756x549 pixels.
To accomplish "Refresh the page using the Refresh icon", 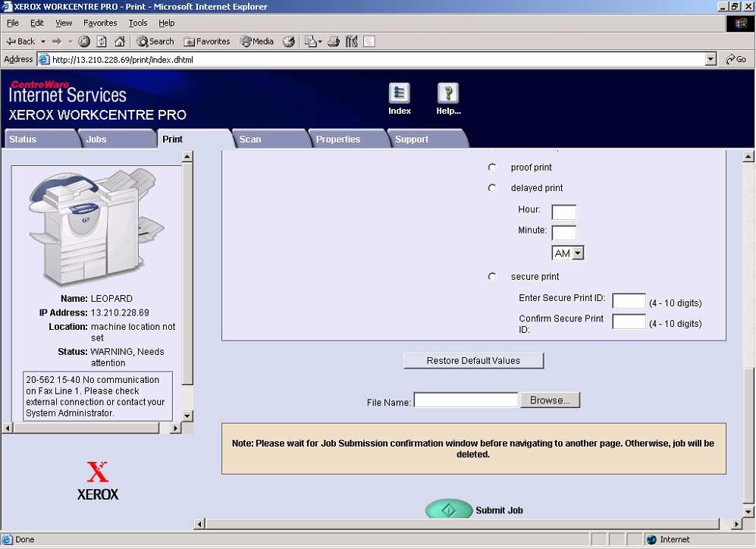I will pyautogui.click(x=102, y=42).
